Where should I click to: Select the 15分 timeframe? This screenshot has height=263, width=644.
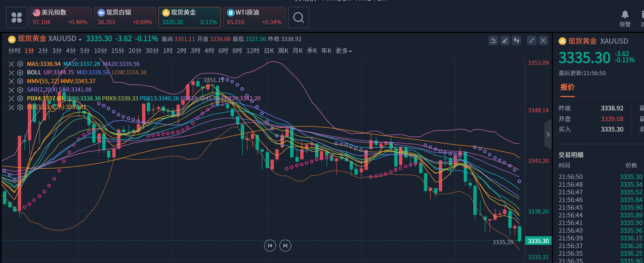(118, 51)
